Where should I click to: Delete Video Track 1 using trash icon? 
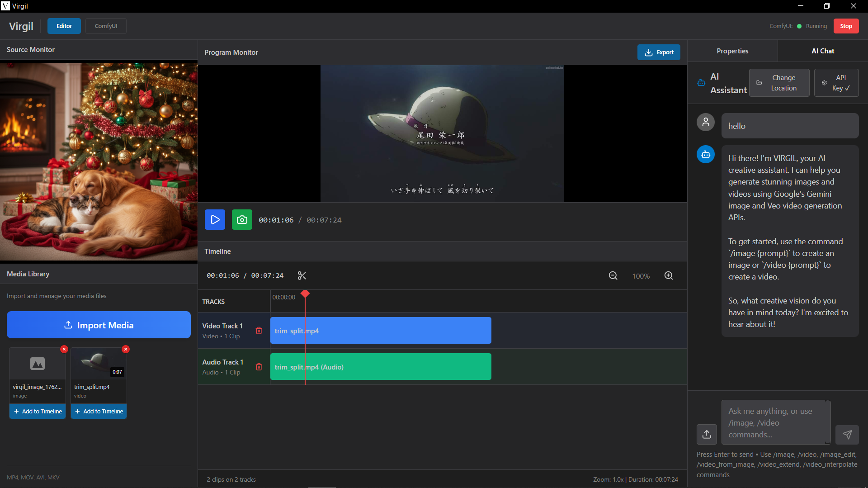tap(259, 331)
